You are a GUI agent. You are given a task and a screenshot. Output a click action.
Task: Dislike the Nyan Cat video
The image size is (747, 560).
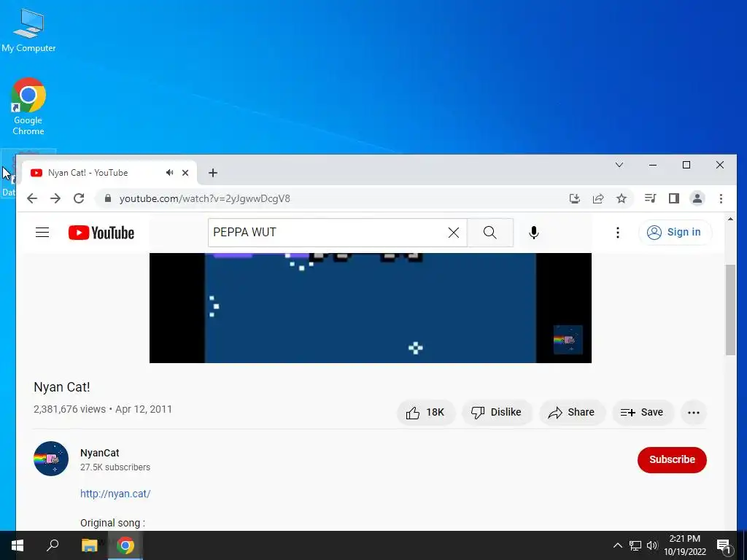click(x=496, y=413)
